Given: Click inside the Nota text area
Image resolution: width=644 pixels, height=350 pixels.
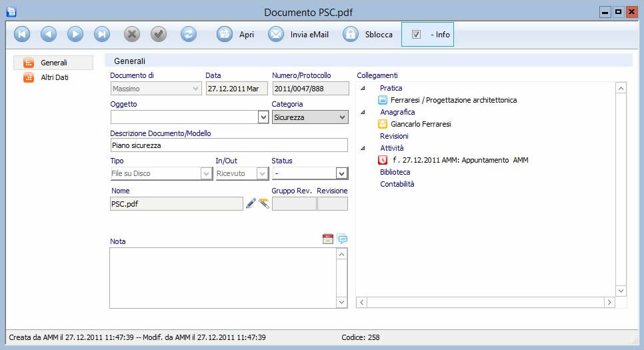Looking at the screenshot, I should (x=223, y=278).
